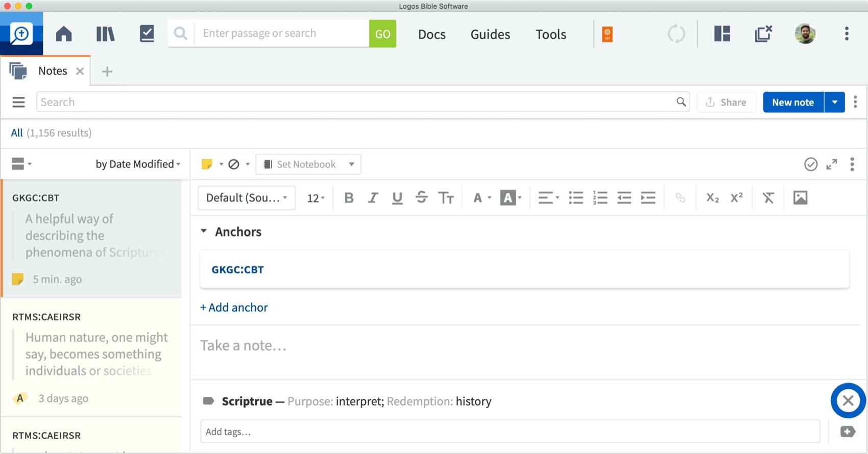868x454 pixels.
Task: Click the Add tags input field
Action: (x=510, y=432)
